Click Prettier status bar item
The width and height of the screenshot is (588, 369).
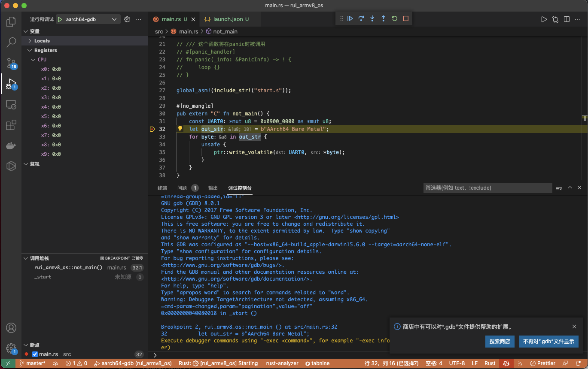point(542,363)
